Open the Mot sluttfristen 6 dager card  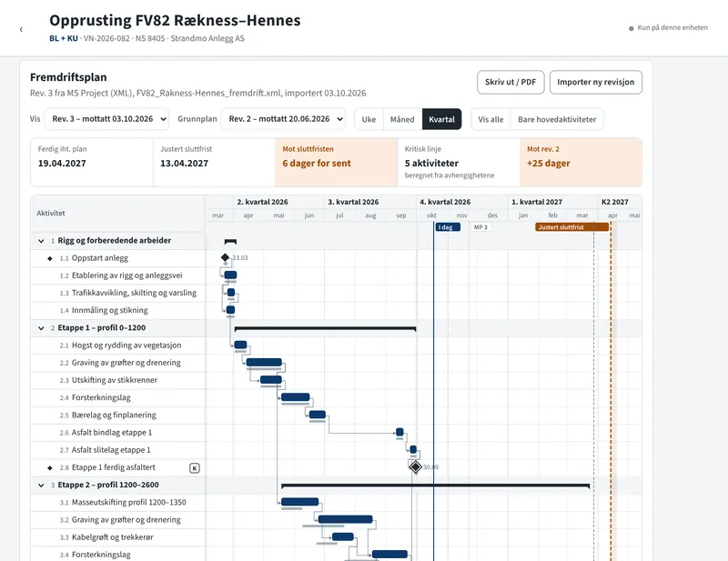[x=337, y=163]
